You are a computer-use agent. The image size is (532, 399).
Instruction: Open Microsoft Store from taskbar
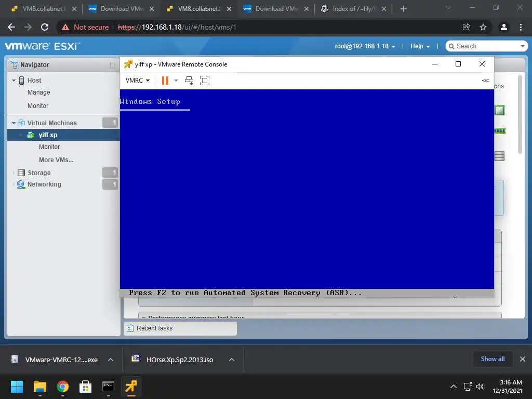click(85, 387)
